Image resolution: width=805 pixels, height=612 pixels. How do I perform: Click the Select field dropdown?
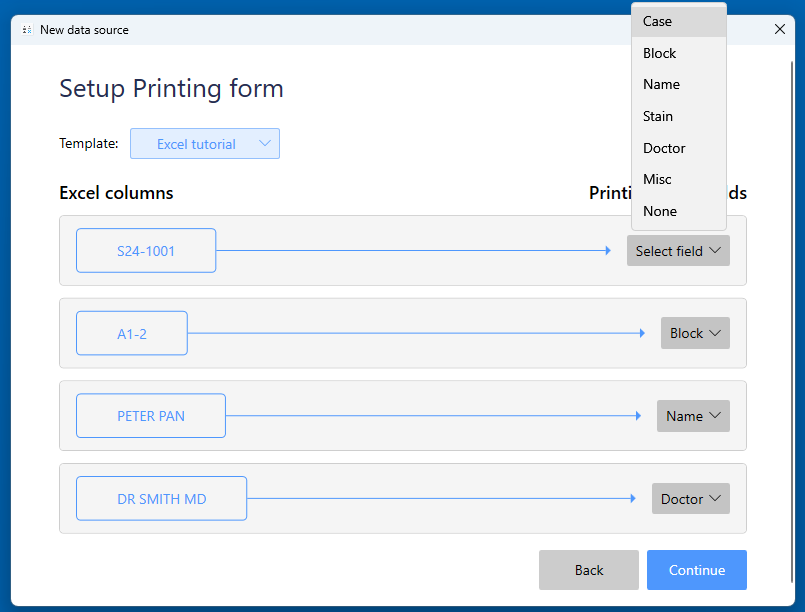coord(678,251)
